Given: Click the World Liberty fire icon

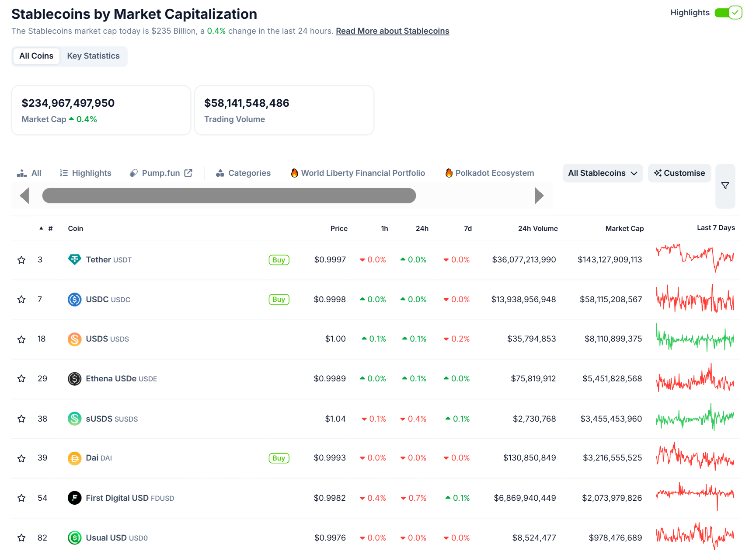Looking at the screenshot, I should (x=295, y=173).
